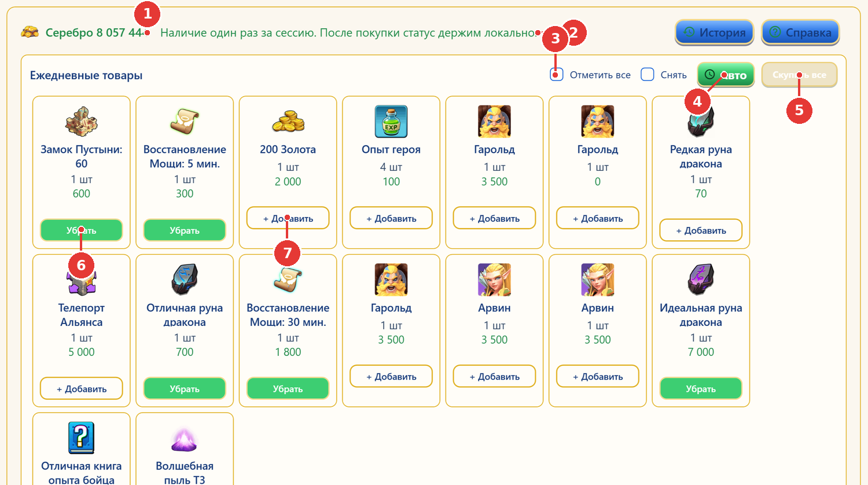Click the 5 000 price of Телепорт Альянса
Screen dimensions: 868x485
click(x=81, y=352)
